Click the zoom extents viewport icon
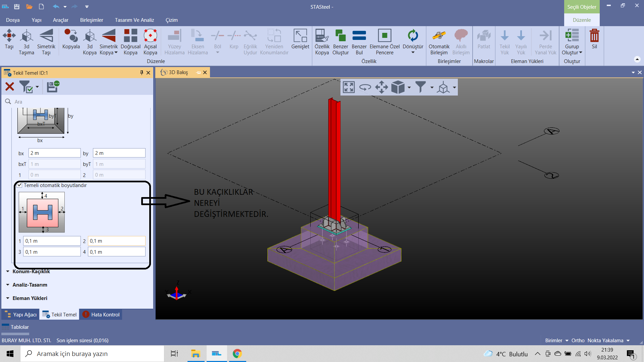This screenshot has width=644, height=362. tap(349, 87)
